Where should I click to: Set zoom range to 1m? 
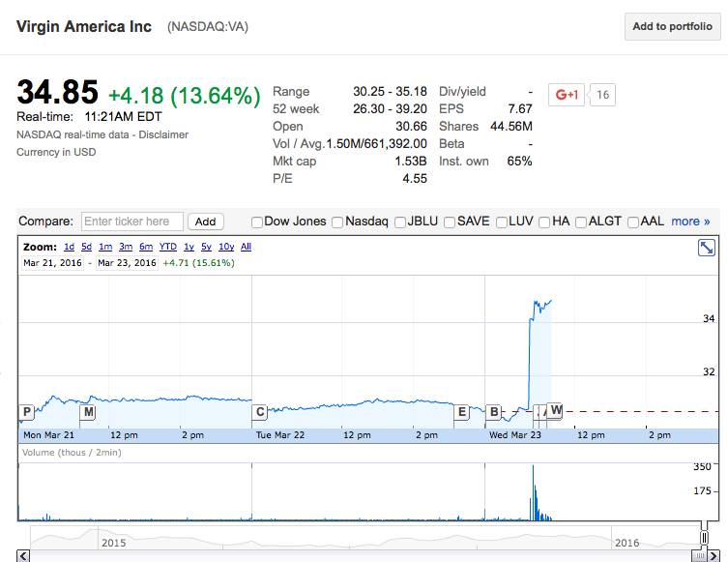(x=105, y=247)
